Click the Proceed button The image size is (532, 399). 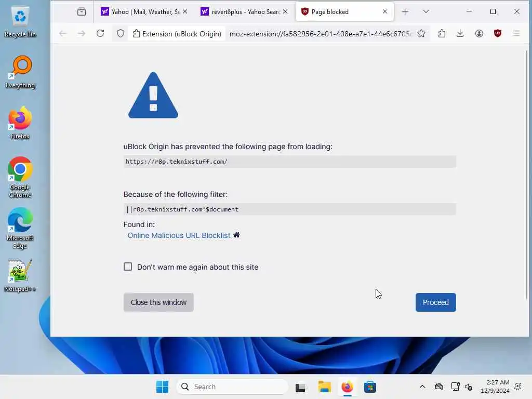[436, 302]
